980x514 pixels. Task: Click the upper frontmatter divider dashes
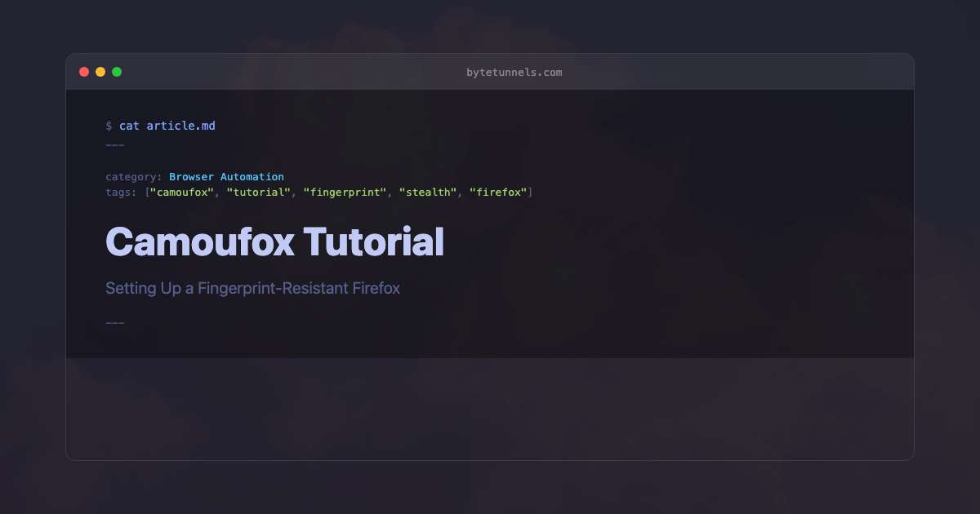[x=114, y=144]
